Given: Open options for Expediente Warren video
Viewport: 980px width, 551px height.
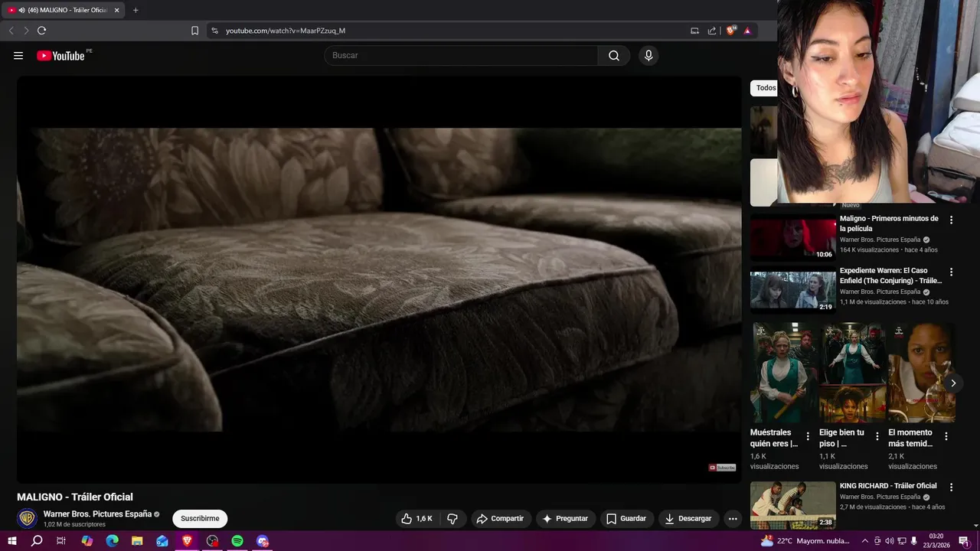Looking at the screenshot, I should coord(952,272).
